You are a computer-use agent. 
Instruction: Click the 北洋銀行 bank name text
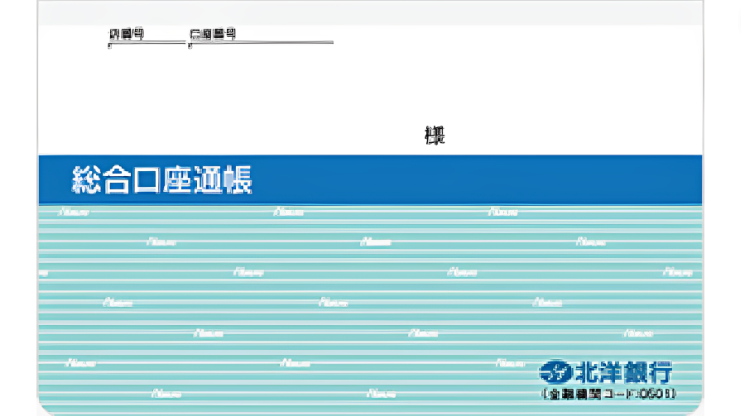pos(624,372)
